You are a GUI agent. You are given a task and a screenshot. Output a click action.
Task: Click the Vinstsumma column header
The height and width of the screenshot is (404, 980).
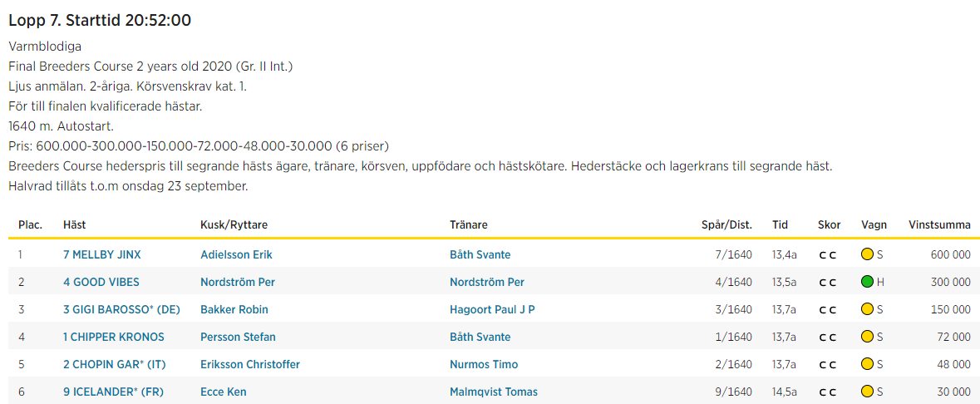click(x=939, y=224)
